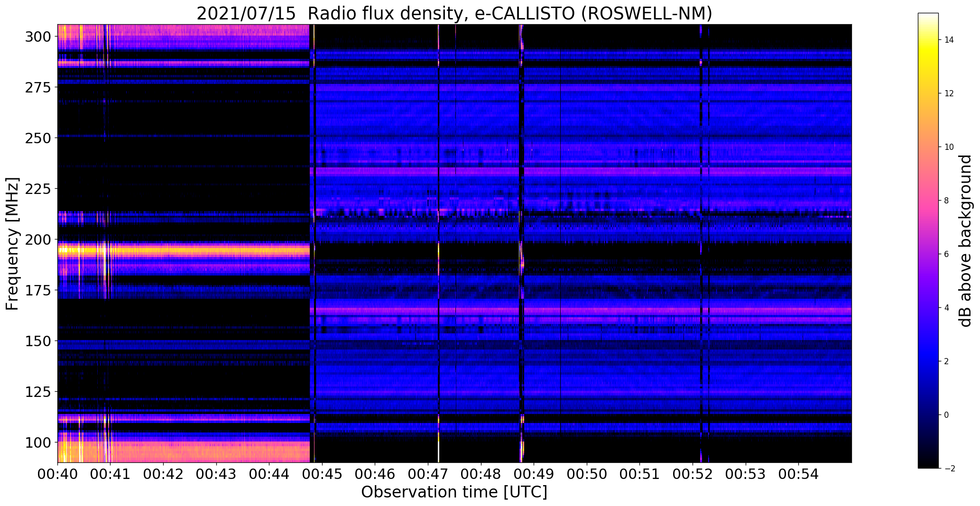Screen dimensions: 980x506
Task: Click the 00:43 time tick label
Action: [x=216, y=474]
